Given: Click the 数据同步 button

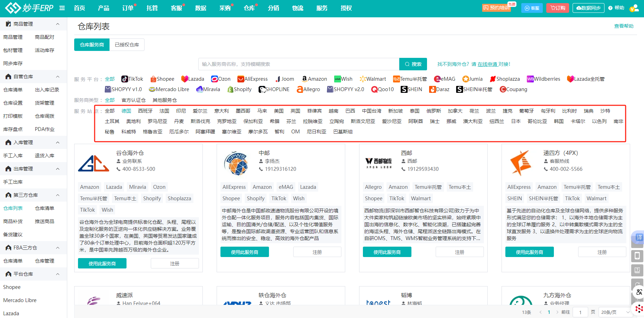Looking at the screenshot, I should [589, 8].
